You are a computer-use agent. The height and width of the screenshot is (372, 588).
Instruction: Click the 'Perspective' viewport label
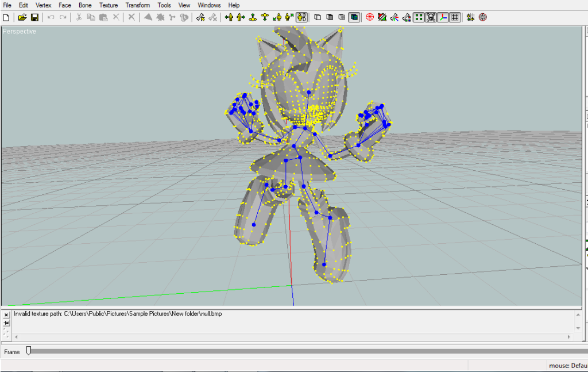click(20, 32)
